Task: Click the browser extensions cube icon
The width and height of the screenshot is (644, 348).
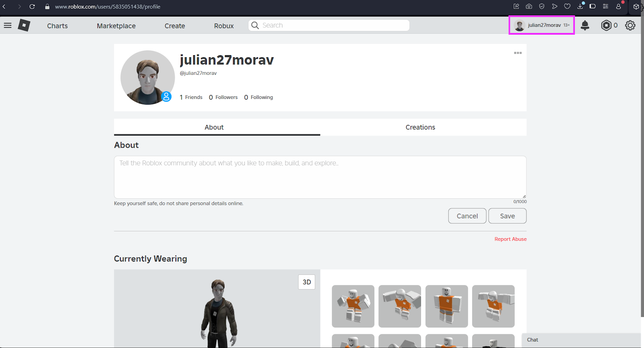Action: tap(636, 6)
